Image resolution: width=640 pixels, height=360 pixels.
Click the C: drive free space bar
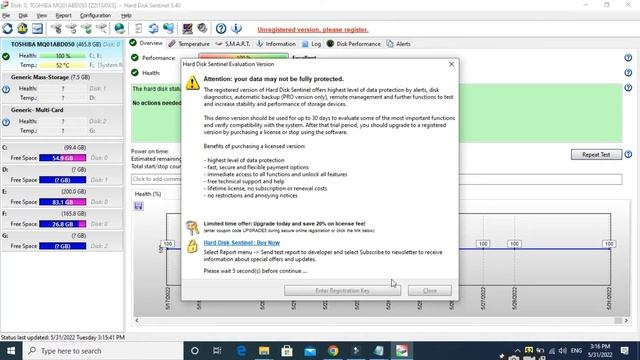(62, 158)
